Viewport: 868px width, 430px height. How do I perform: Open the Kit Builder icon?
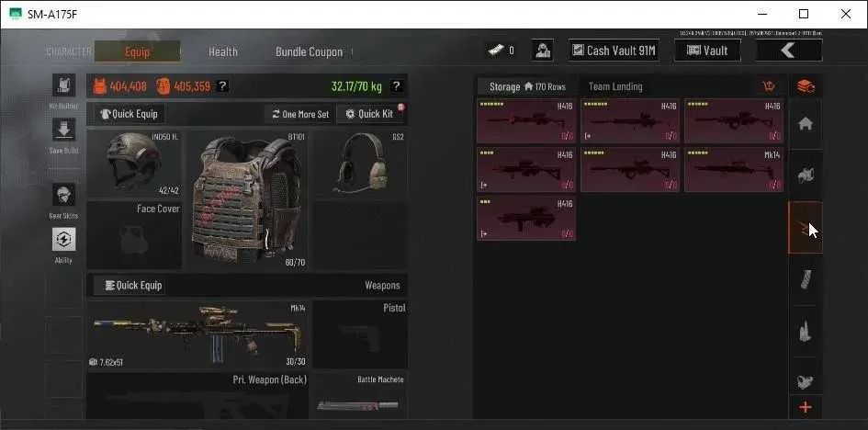[x=63, y=85]
